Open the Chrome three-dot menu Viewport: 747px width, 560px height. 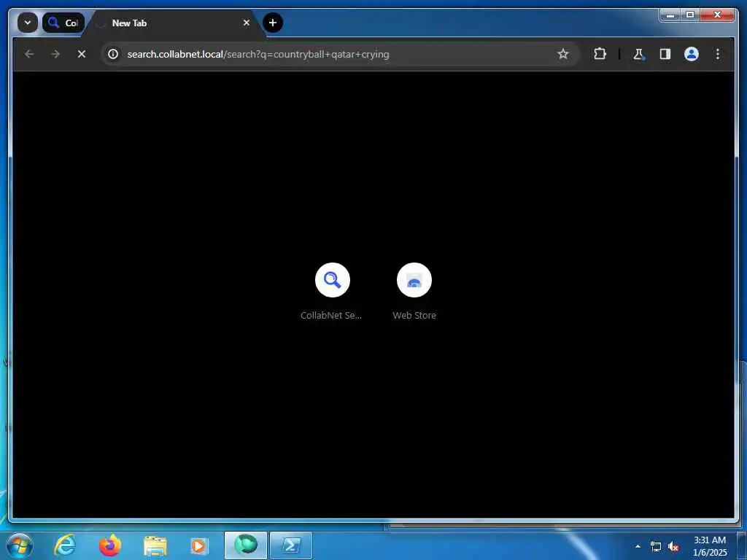click(x=718, y=54)
